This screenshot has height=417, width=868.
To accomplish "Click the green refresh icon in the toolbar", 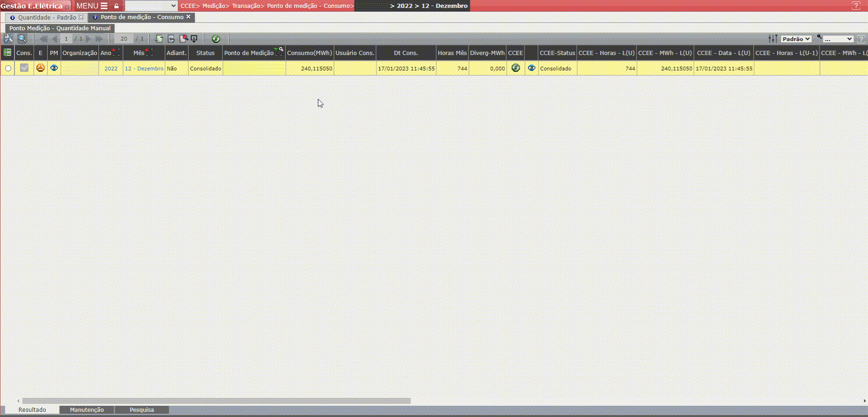I will (x=216, y=39).
